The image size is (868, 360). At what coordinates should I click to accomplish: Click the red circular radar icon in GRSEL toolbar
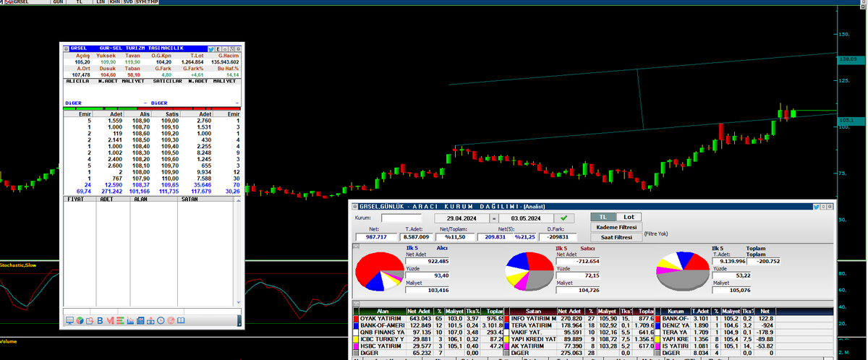(x=171, y=320)
